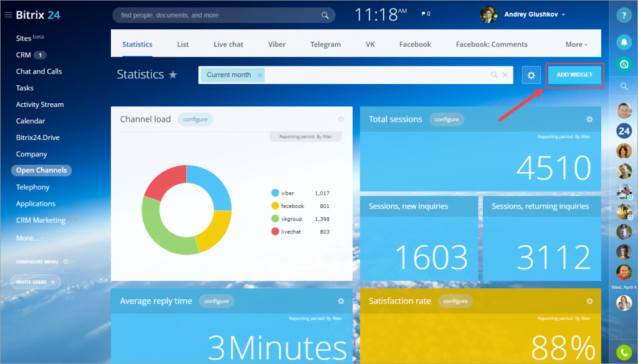Screen dimensions: 638x364
Task: Clear the filter field with the X
Action: (505, 75)
